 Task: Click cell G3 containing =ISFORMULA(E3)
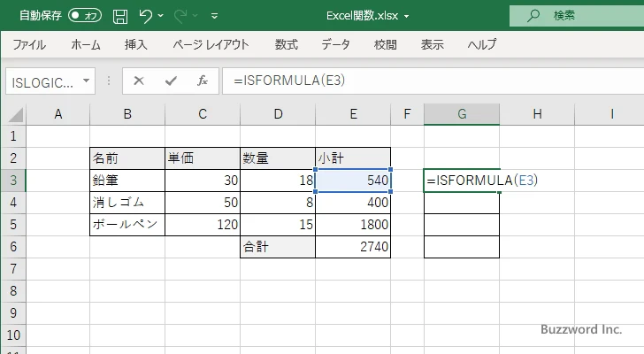tap(462, 181)
